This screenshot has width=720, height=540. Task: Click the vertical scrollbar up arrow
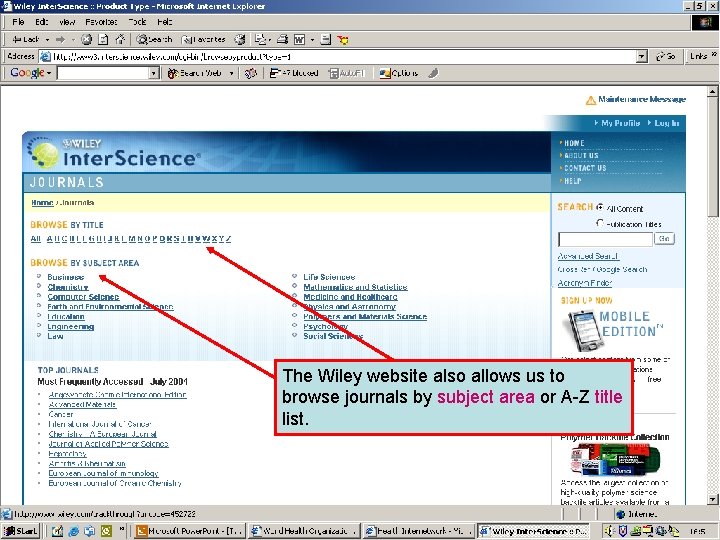(712, 91)
